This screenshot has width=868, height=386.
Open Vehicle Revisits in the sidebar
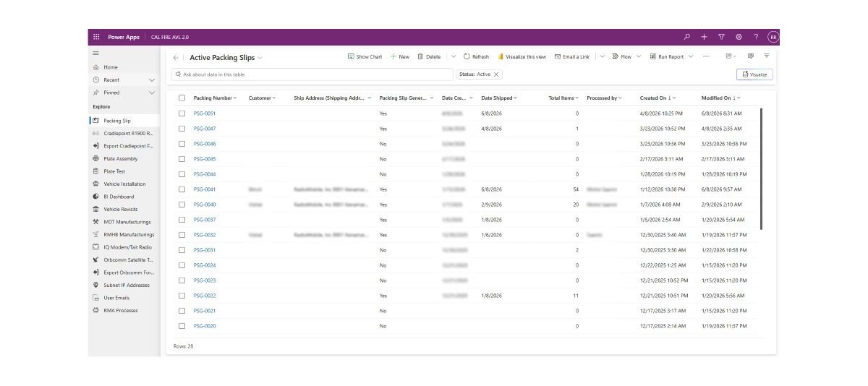click(124, 209)
